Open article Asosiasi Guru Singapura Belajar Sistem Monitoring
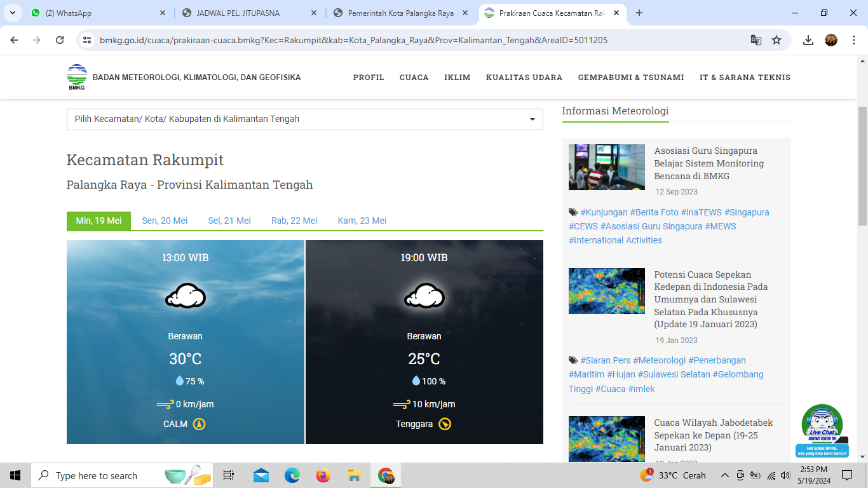This screenshot has height=488, width=868. tap(709, 163)
